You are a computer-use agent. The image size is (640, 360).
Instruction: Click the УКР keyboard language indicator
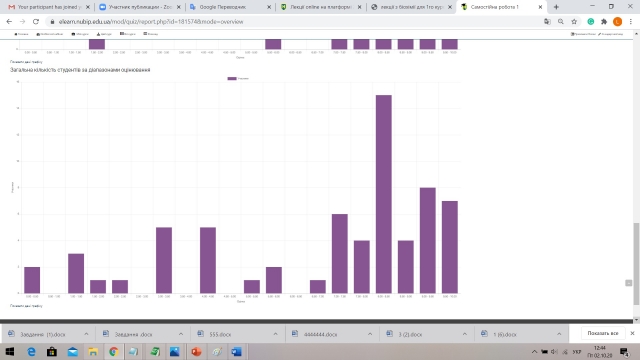577,352
